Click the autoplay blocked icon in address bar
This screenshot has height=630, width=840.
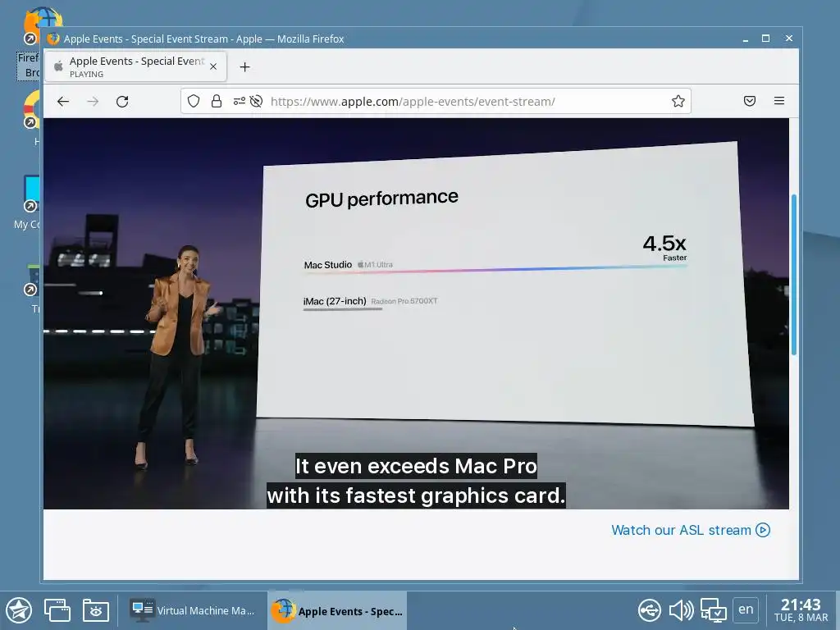(256, 101)
